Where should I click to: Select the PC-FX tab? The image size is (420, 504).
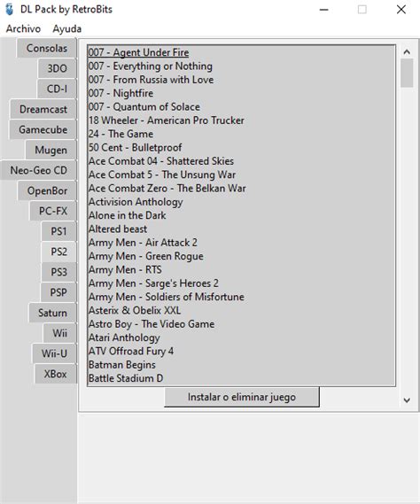click(x=53, y=211)
